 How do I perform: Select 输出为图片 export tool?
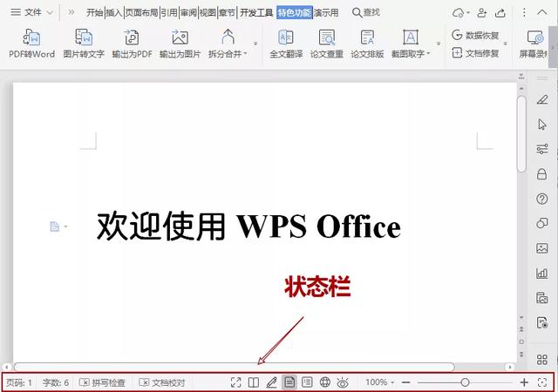pos(180,44)
